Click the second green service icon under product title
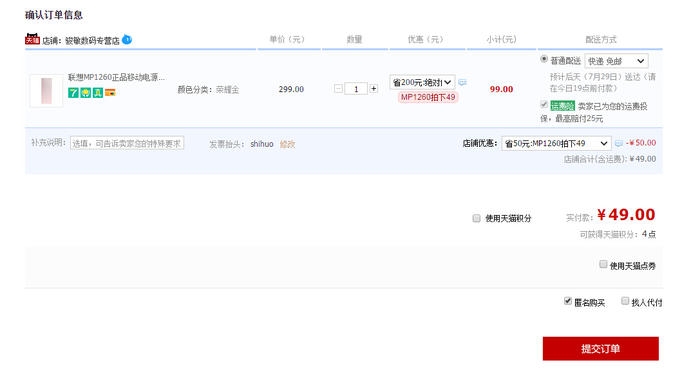700x376 pixels. 85,92
